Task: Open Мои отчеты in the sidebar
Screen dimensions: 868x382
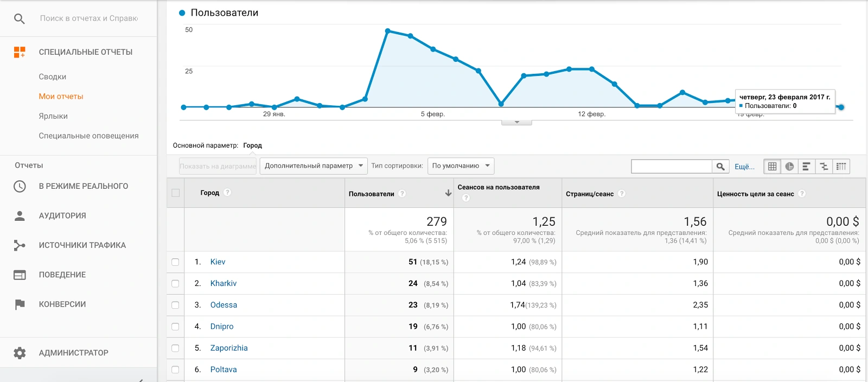Action: (x=61, y=97)
